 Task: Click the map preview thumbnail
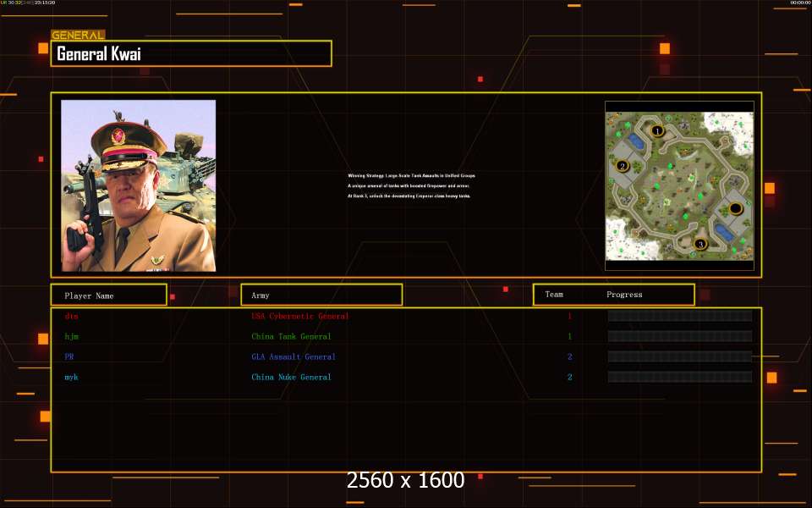(x=679, y=185)
